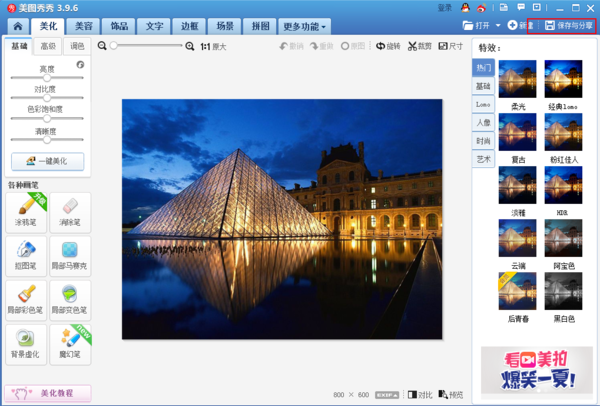Expand the 更多功能 dropdown menu

(305, 26)
